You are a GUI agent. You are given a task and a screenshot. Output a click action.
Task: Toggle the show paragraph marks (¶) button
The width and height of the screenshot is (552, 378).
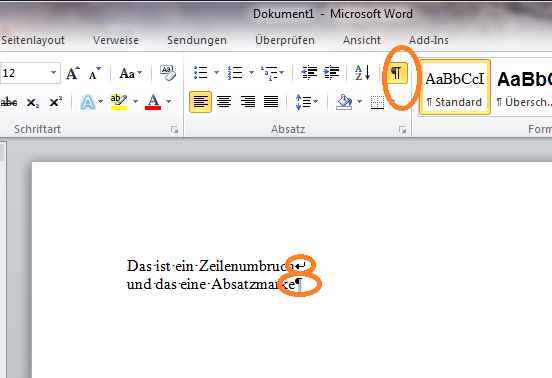click(397, 73)
